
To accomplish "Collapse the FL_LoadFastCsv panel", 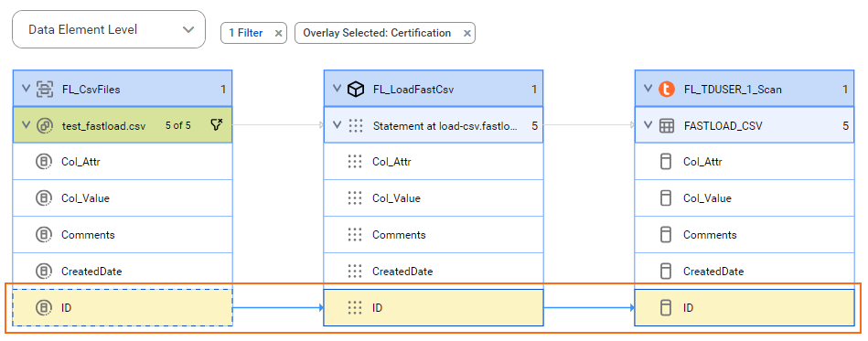I will click(337, 89).
